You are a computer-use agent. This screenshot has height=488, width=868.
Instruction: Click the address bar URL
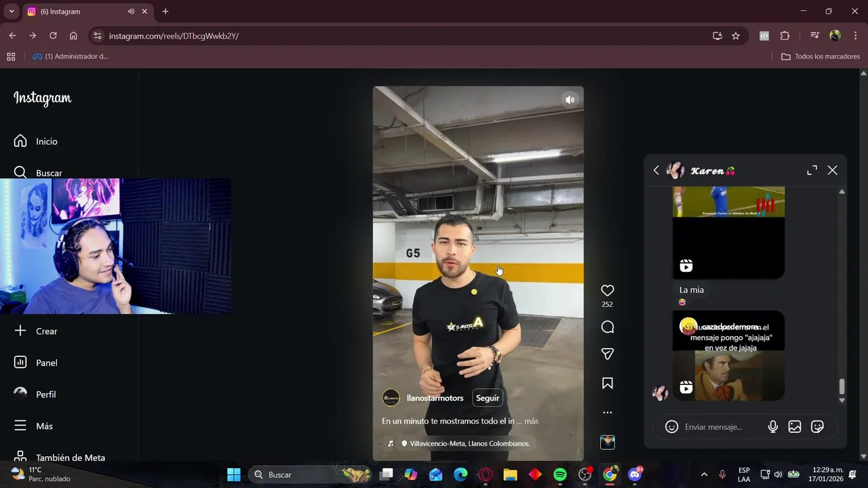point(174,36)
